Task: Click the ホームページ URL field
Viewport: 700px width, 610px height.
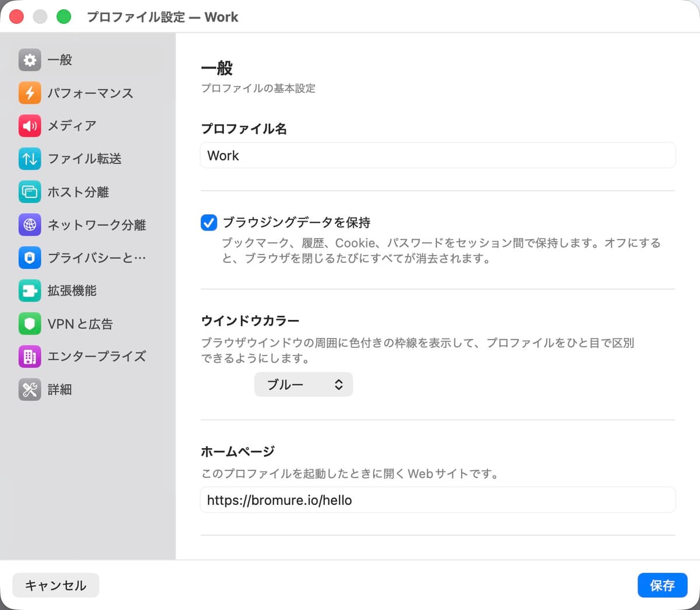Action: pyautogui.click(x=437, y=500)
